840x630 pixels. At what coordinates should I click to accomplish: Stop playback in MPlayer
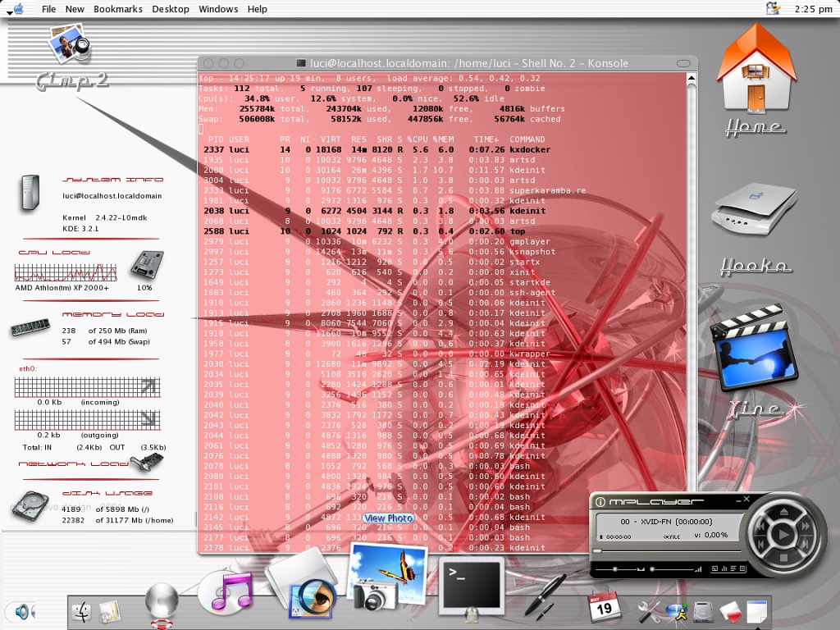pyautogui.click(x=783, y=558)
